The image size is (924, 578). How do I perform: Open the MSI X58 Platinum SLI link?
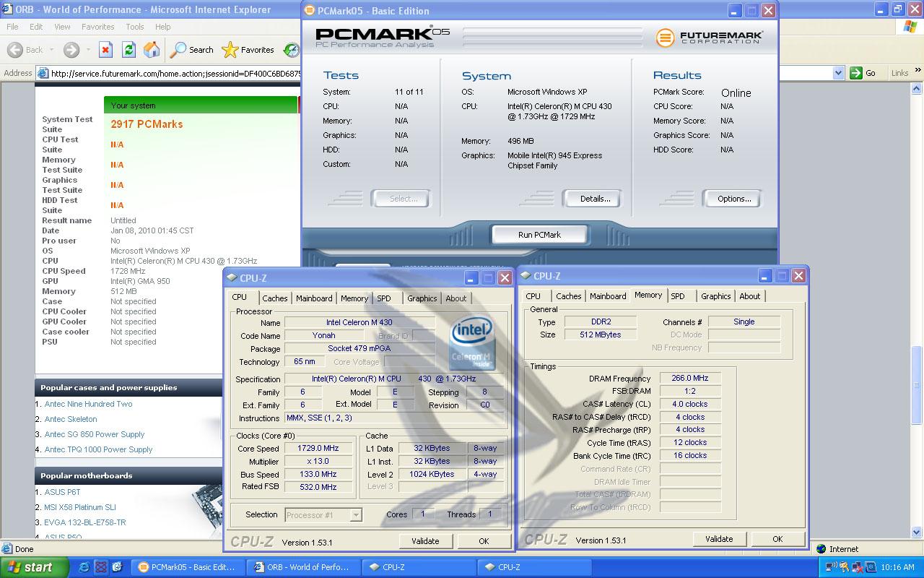tap(80, 507)
